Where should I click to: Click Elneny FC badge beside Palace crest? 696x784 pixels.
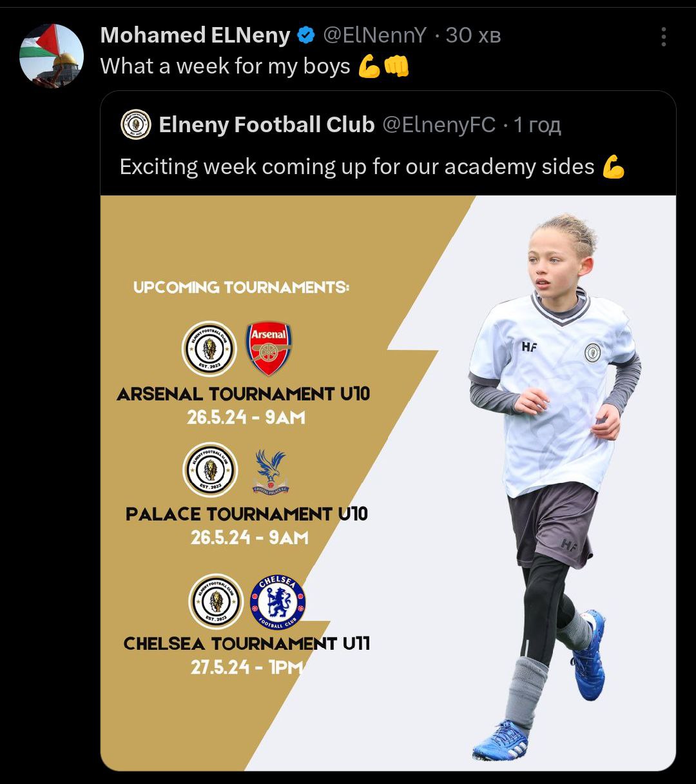click(211, 469)
